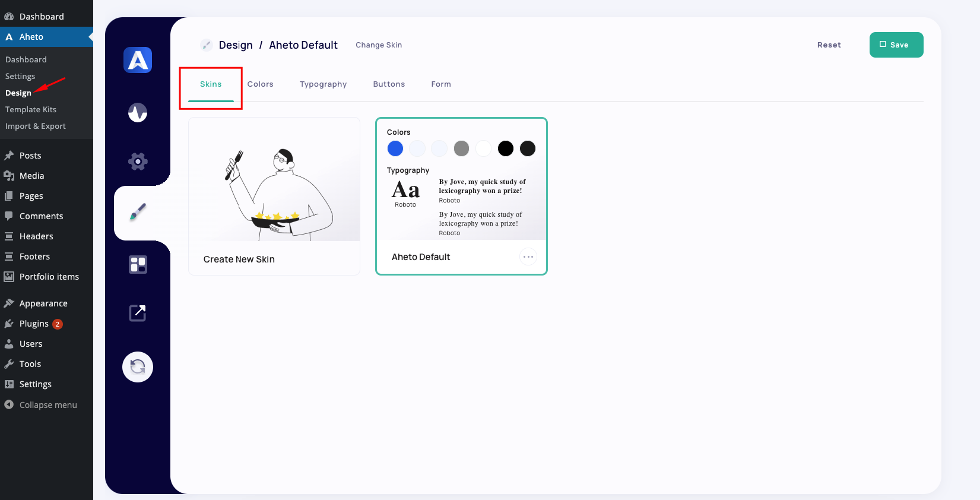Open Template Kits in the Aheto submenu
The height and width of the screenshot is (500, 980).
tap(31, 109)
